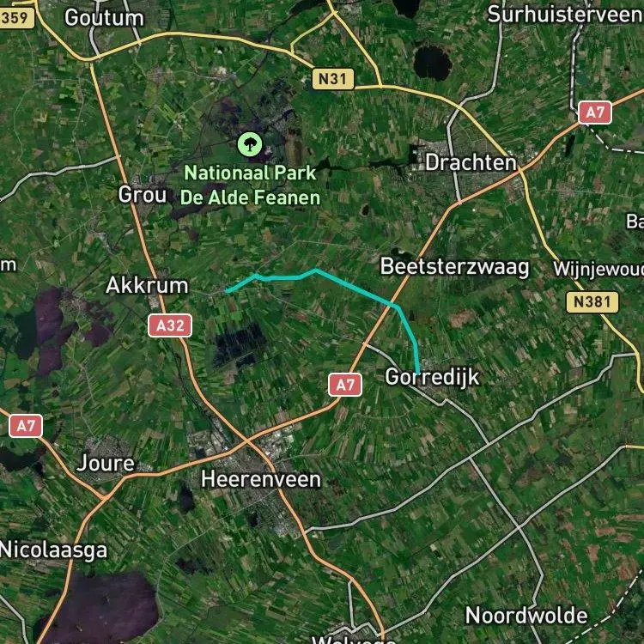The image size is (644, 644).
Task: Select the Heerenveen city label
Action: click(x=261, y=479)
